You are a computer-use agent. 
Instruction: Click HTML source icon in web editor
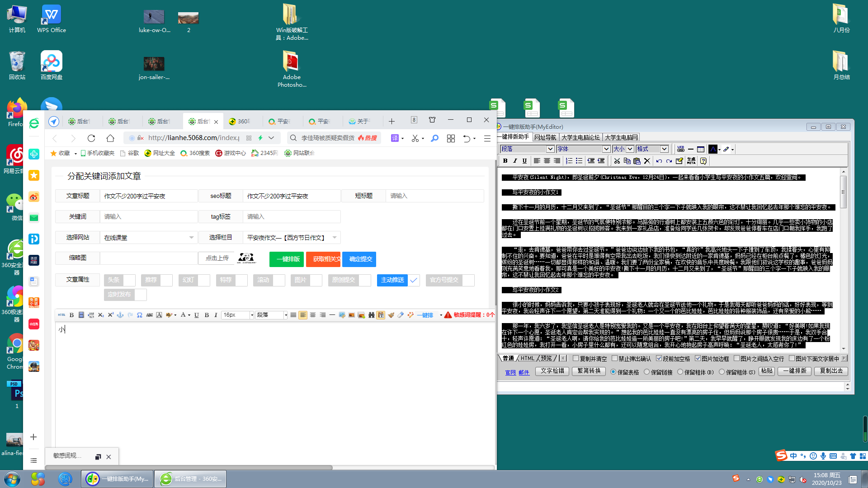[x=62, y=315]
